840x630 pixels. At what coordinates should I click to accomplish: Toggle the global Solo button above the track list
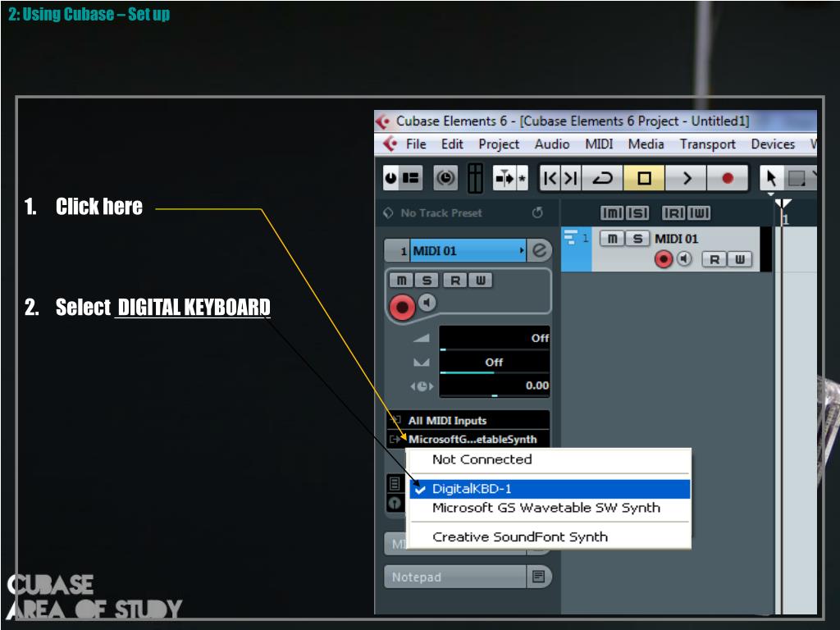[637, 213]
